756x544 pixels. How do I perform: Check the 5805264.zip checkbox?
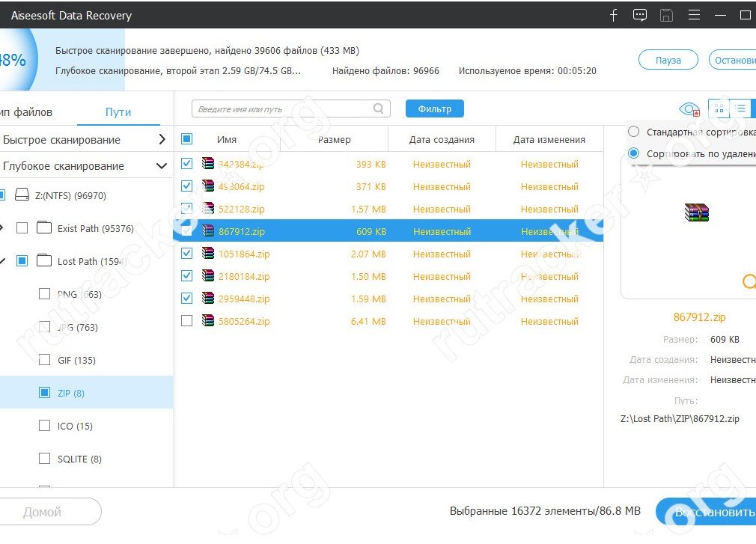186,320
